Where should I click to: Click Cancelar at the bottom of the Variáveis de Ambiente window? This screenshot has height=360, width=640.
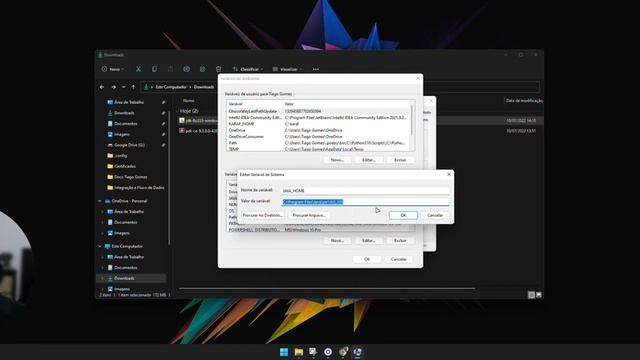click(398, 259)
